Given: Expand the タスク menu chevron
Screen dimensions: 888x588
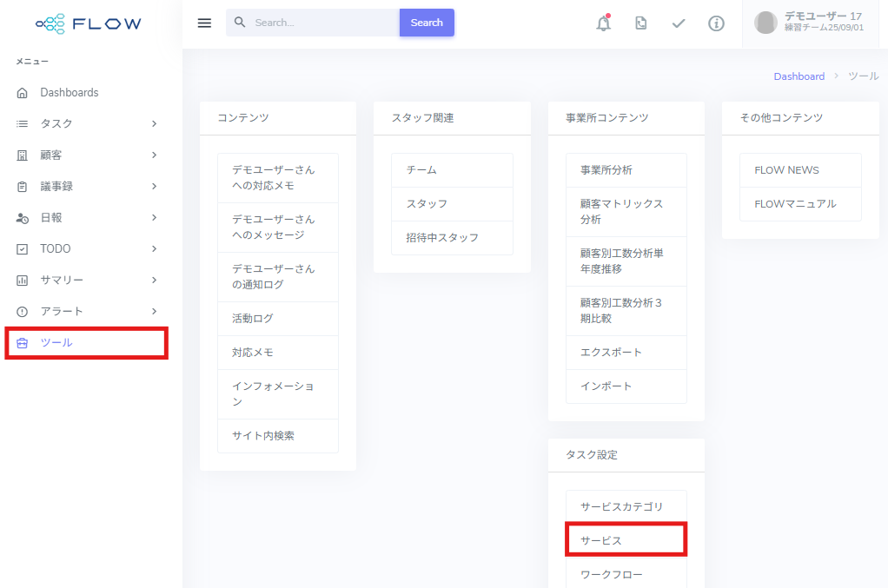Looking at the screenshot, I should (154, 124).
